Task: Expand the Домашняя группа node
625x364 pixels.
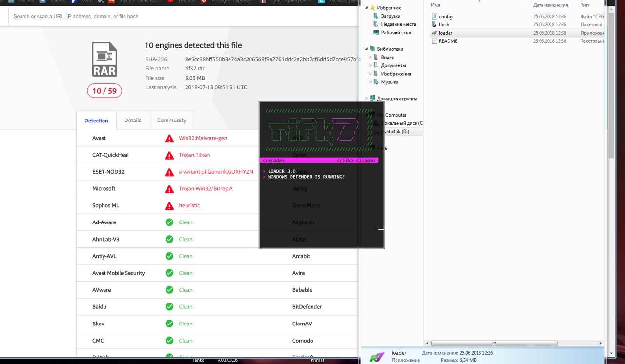Action: pos(367,99)
